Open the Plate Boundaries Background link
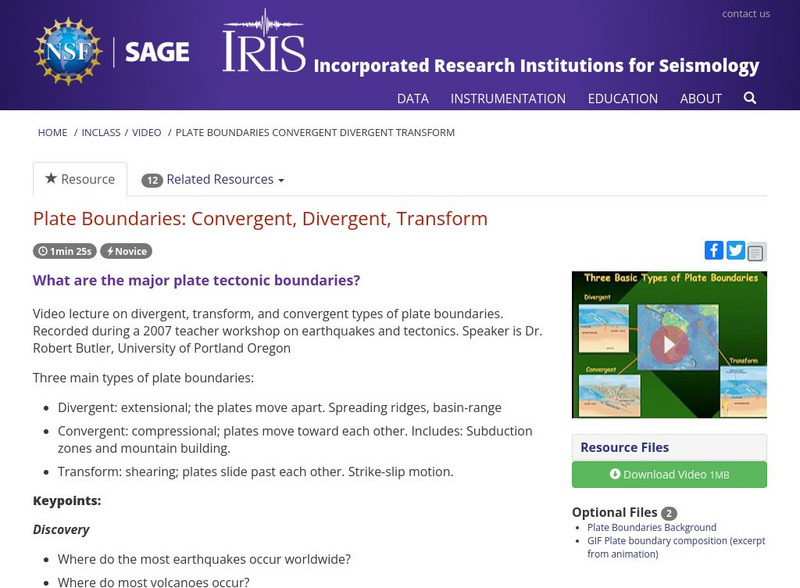 (x=652, y=527)
